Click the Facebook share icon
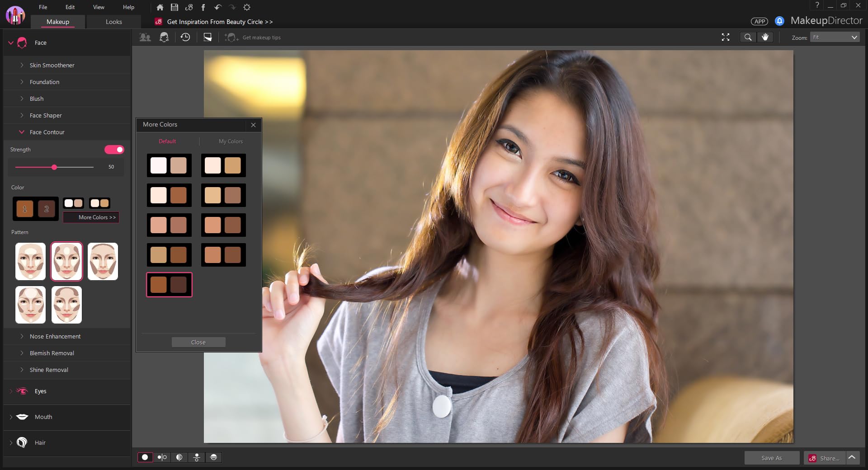This screenshot has height=470, width=868. (203, 7)
